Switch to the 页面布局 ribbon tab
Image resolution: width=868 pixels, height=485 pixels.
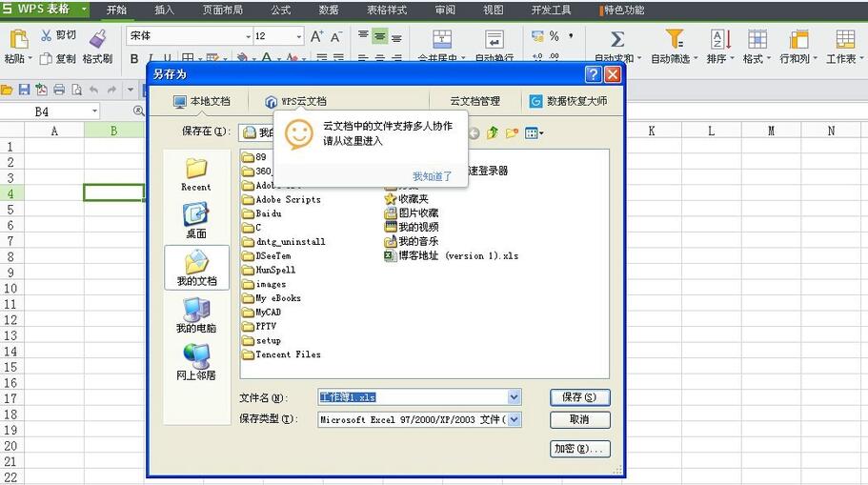click(x=223, y=10)
